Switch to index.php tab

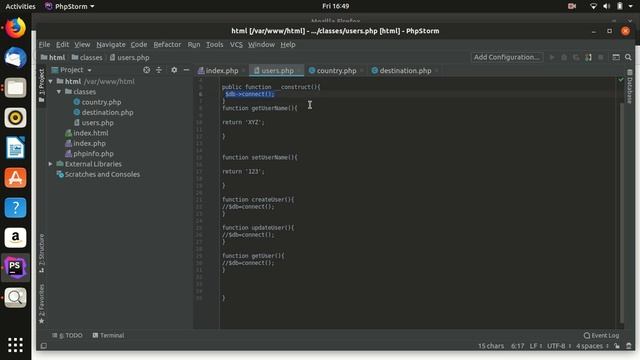221,71
